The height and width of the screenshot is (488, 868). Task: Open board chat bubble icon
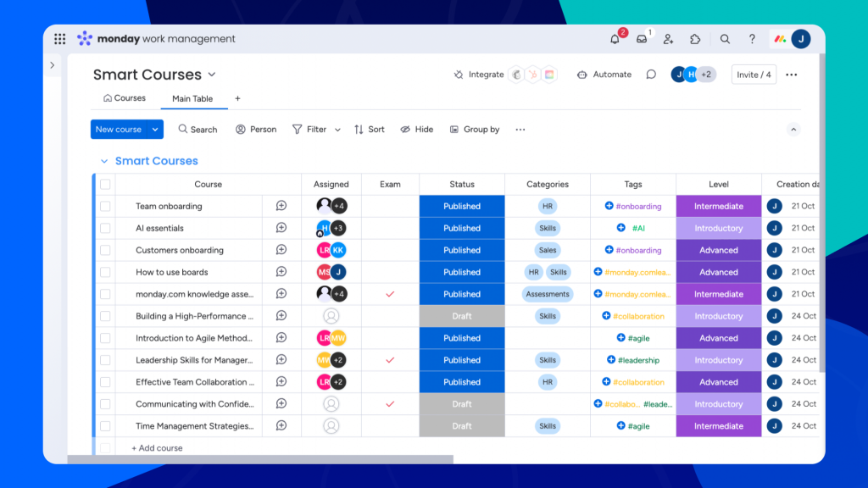[650, 75]
